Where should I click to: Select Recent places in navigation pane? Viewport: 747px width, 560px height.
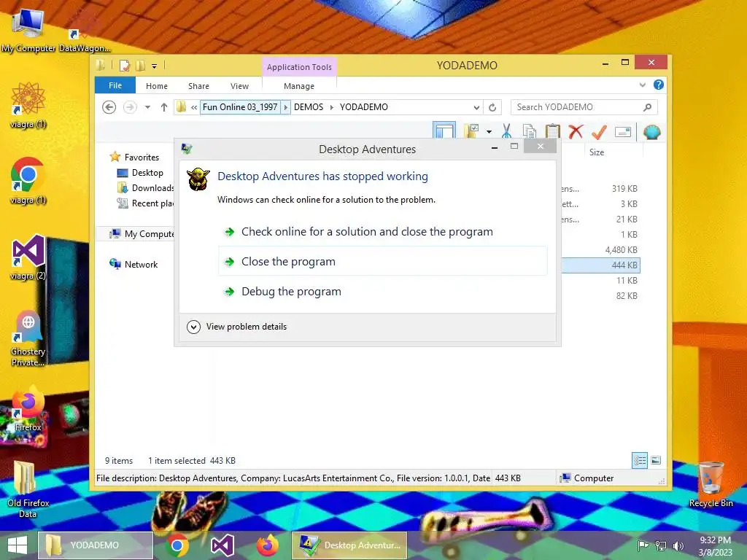[x=145, y=203]
